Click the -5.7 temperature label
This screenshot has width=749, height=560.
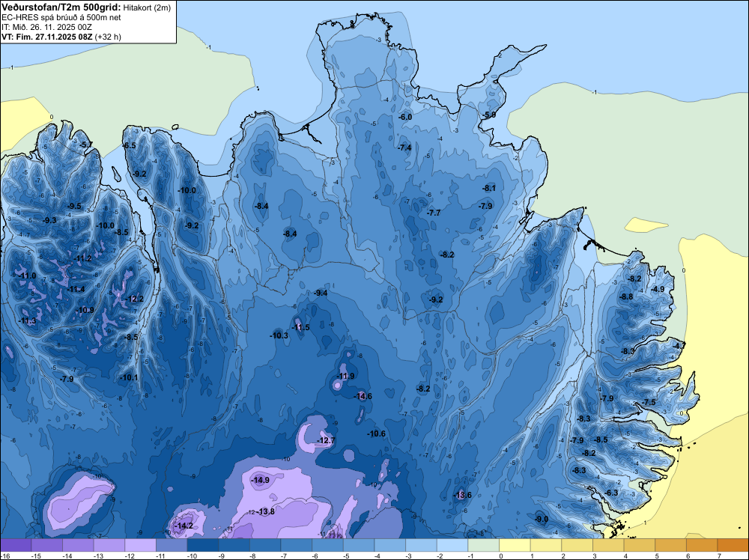coord(86,144)
